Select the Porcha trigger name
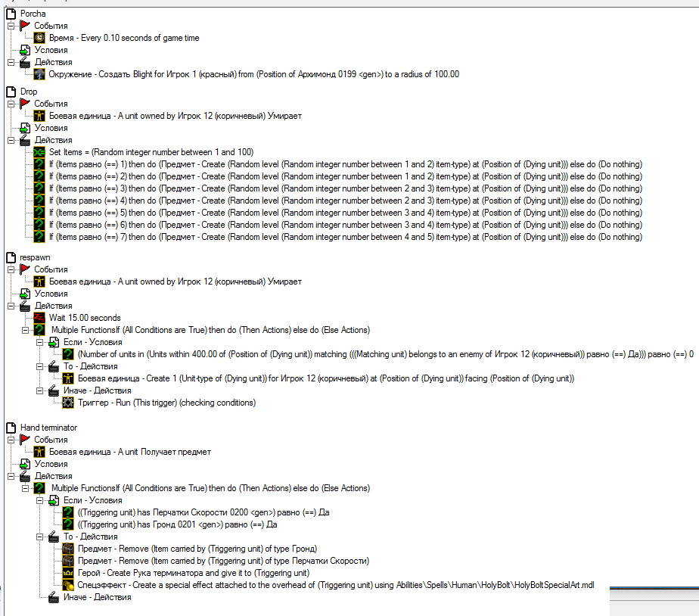Viewport: 699px width, 616px height. (33, 14)
